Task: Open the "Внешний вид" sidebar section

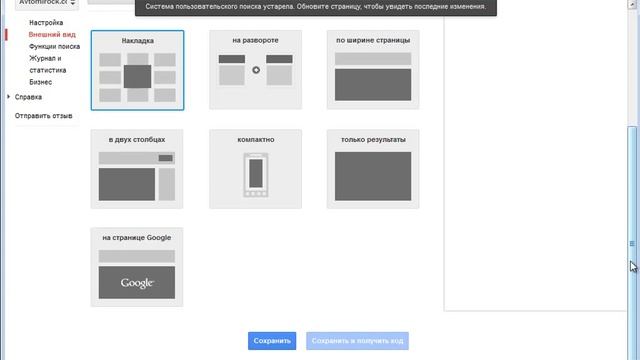Action: pos(52,34)
